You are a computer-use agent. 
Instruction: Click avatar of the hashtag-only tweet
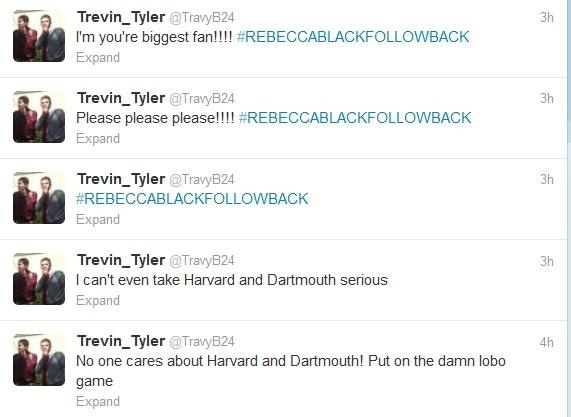point(39,198)
